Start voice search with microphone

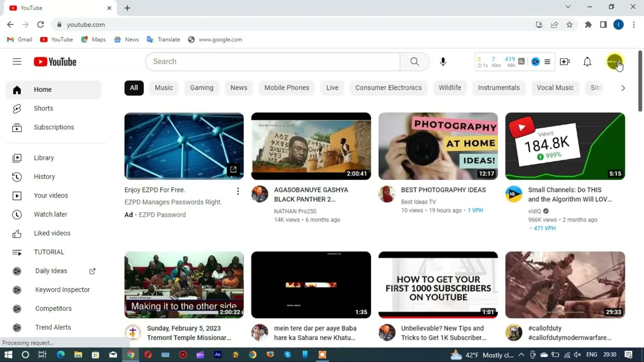443,61
